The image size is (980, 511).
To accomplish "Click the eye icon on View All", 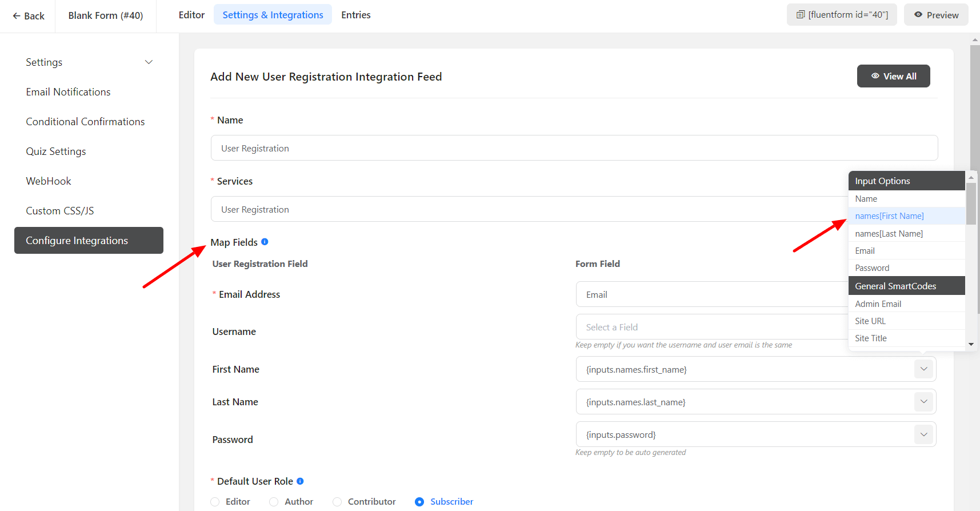I will 875,76.
